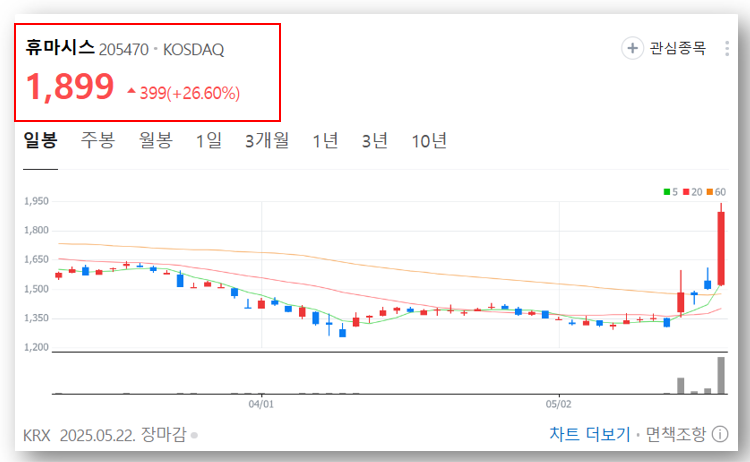Select the 1년 chart range tab

(x=325, y=141)
